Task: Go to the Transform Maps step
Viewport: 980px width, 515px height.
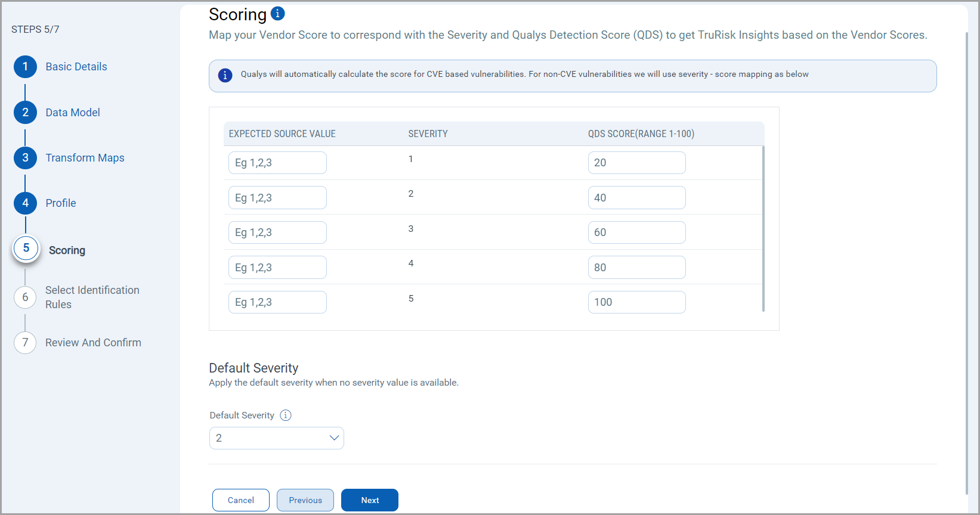Action: (x=85, y=158)
